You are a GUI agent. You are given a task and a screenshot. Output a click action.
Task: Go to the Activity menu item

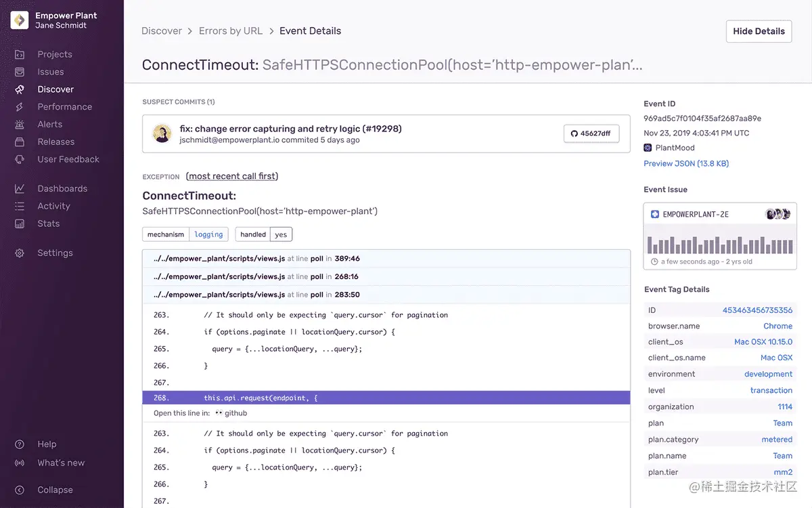[53, 206]
